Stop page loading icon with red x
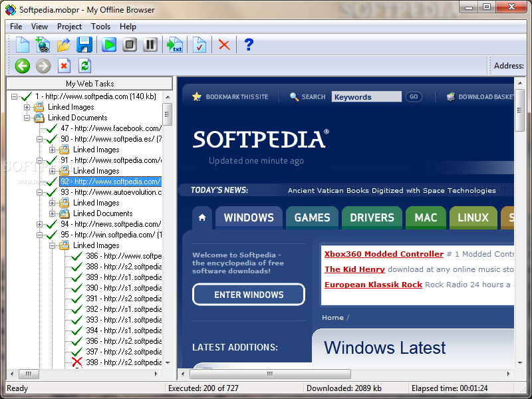The image size is (532, 399). [64, 66]
